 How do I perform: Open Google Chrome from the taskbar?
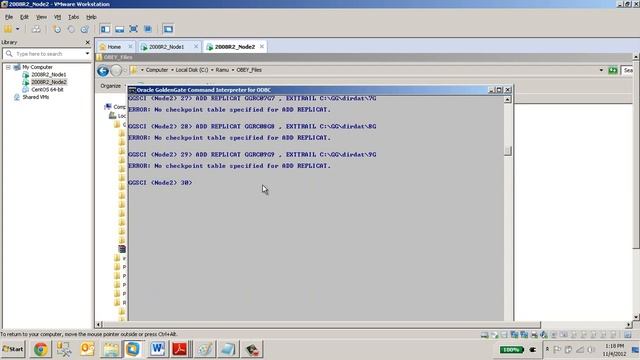[x=40, y=349]
